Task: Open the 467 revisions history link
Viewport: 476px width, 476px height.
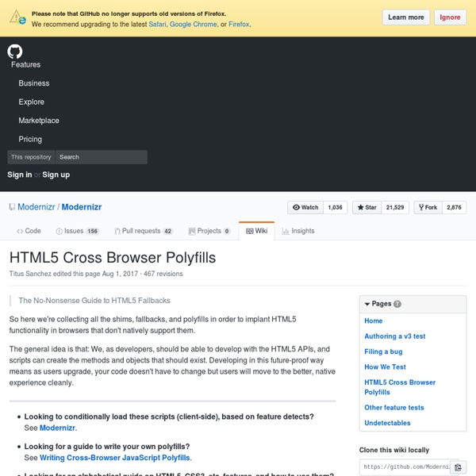Action: click(163, 274)
